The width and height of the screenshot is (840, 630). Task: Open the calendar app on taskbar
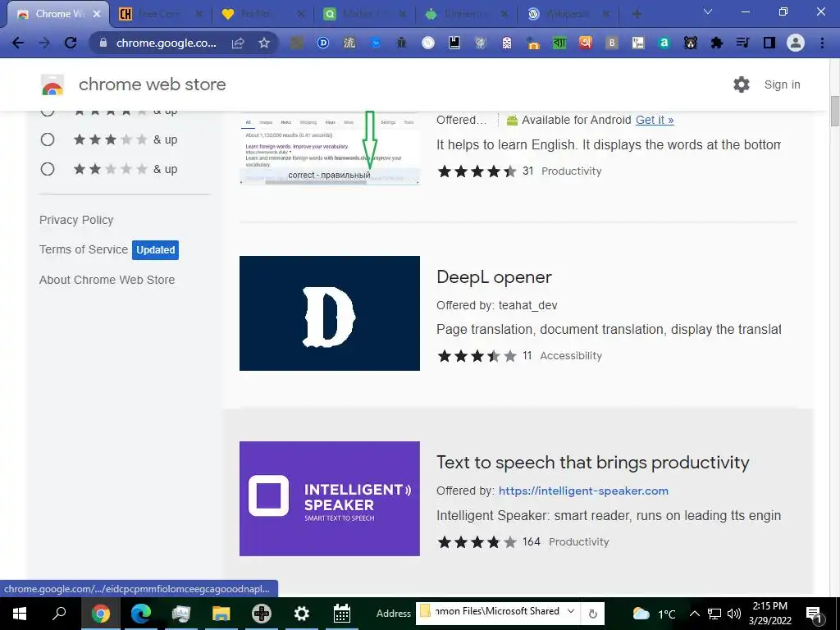tap(342, 614)
